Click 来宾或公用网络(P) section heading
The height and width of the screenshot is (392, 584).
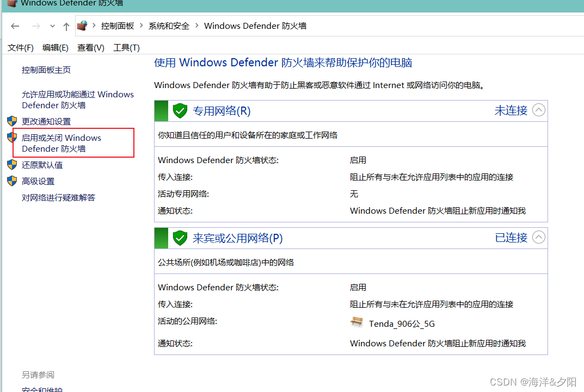[238, 238]
